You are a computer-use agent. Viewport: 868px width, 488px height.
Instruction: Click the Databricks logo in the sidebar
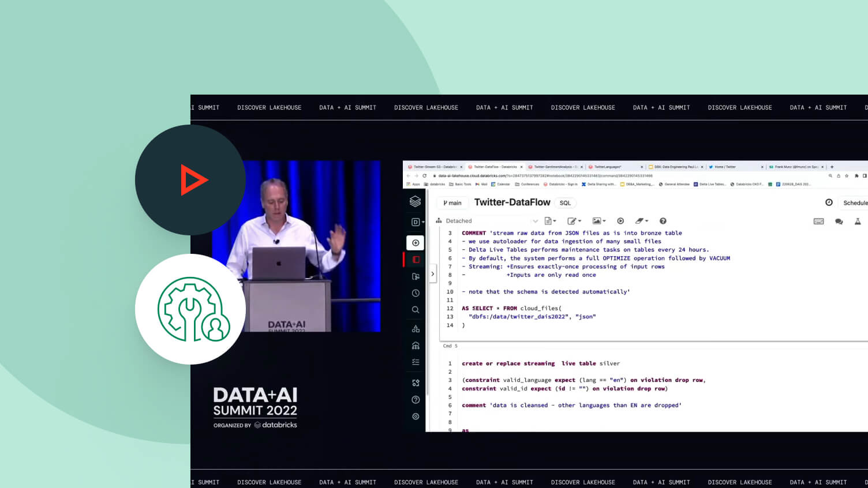pos(415,201)
